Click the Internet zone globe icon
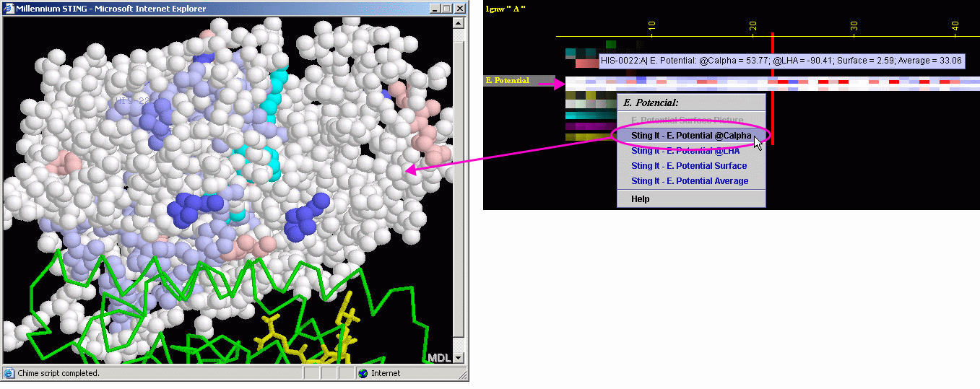Viewport: 980px width, 389px height. 363,373
